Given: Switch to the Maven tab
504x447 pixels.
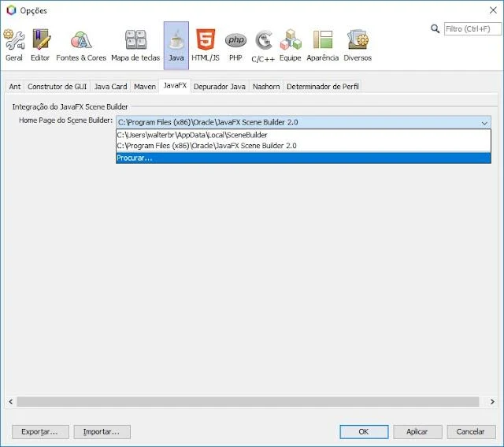Looking at the screenshot, I should [145, 87].
